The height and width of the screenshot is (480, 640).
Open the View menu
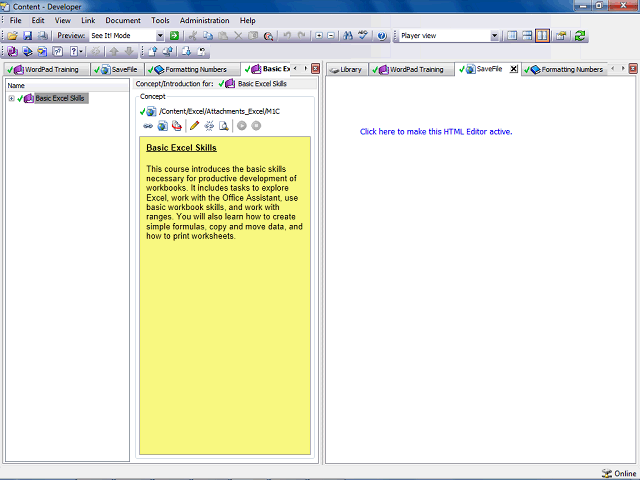pyautogui.click(x=62, y=20)
